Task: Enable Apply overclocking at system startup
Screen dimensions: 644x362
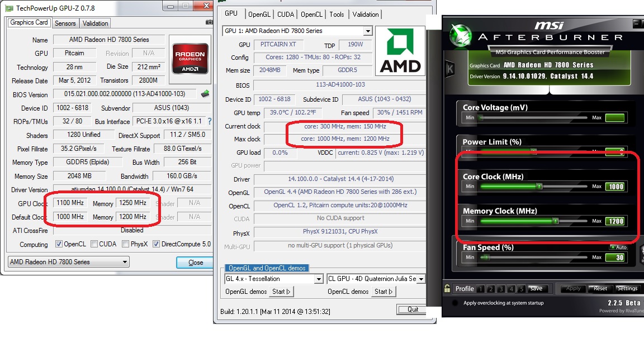Action: coord(454,303)
